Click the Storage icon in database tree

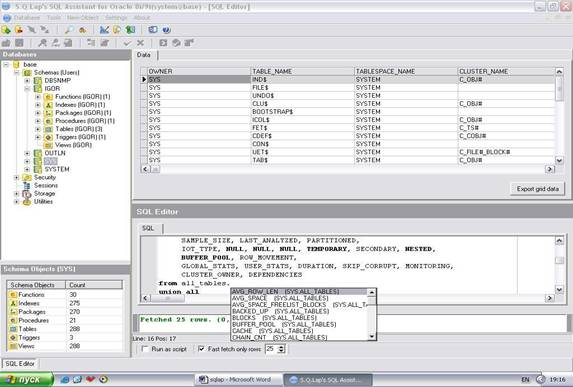coord(27,194)
